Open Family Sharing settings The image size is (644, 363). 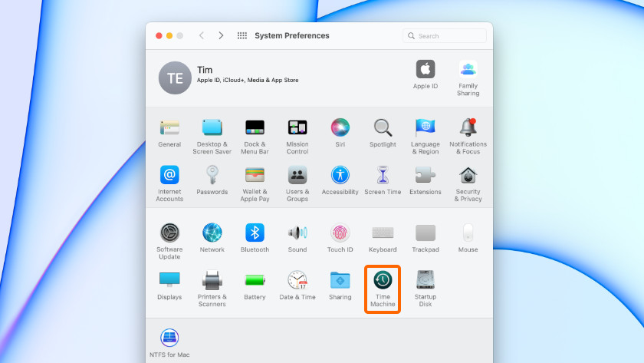[468, 78]
